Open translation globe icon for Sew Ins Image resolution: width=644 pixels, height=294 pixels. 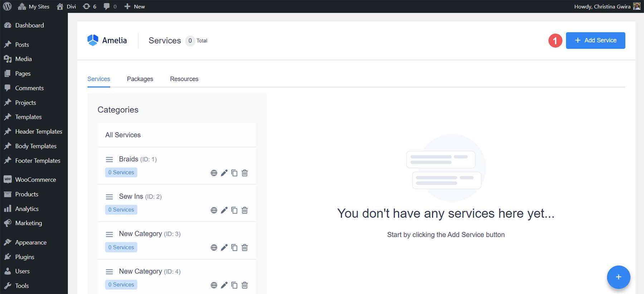pos(214,210)
